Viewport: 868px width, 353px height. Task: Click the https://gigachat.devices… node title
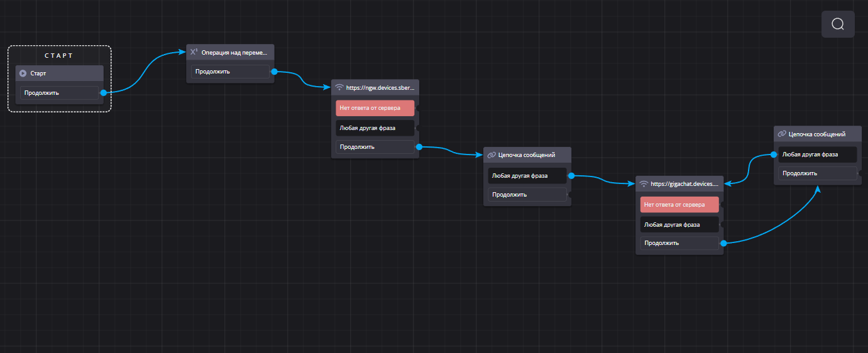coord(685,184)
